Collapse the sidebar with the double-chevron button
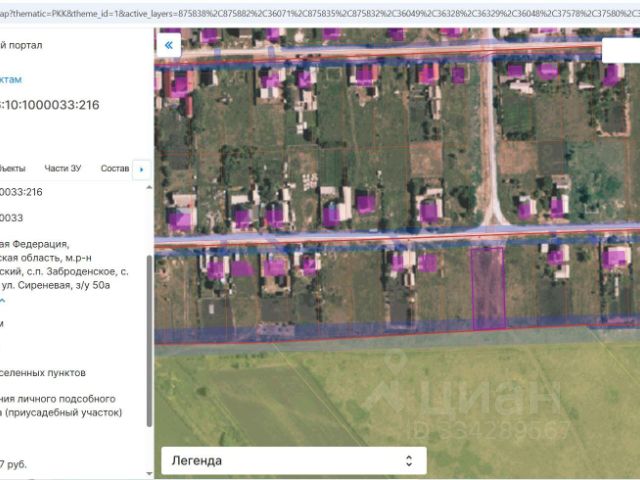This screenshot has width=640, height=480. (x=169, y=45)
